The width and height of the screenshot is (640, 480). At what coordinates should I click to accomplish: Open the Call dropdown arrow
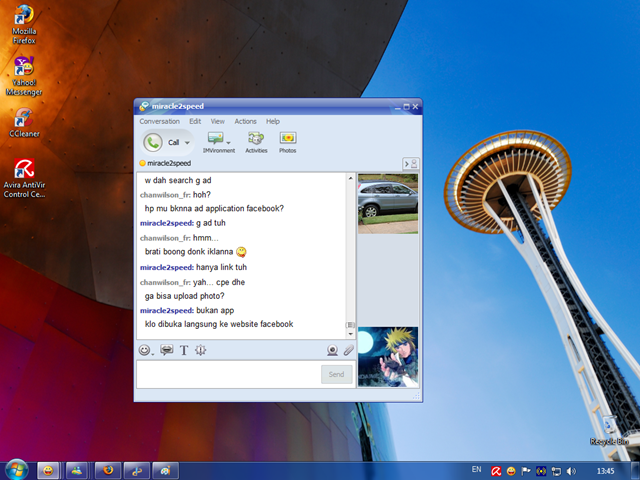[186, 143]
